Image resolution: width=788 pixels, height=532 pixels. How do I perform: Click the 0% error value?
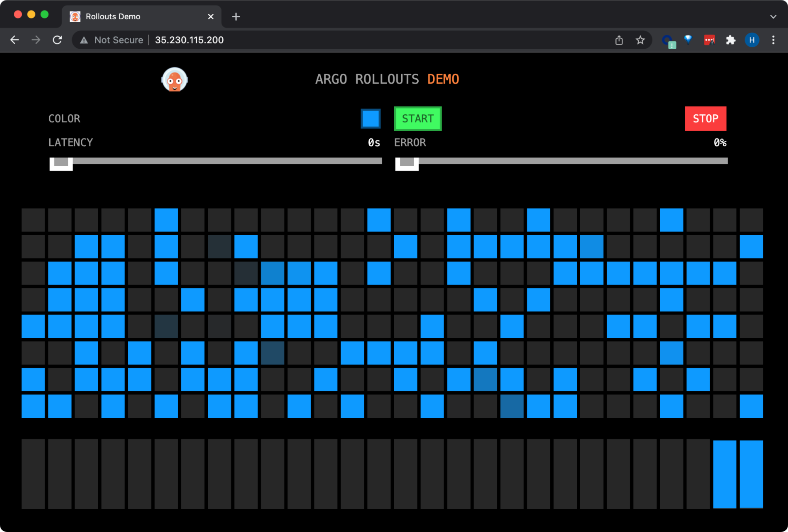tap(720, 143)
